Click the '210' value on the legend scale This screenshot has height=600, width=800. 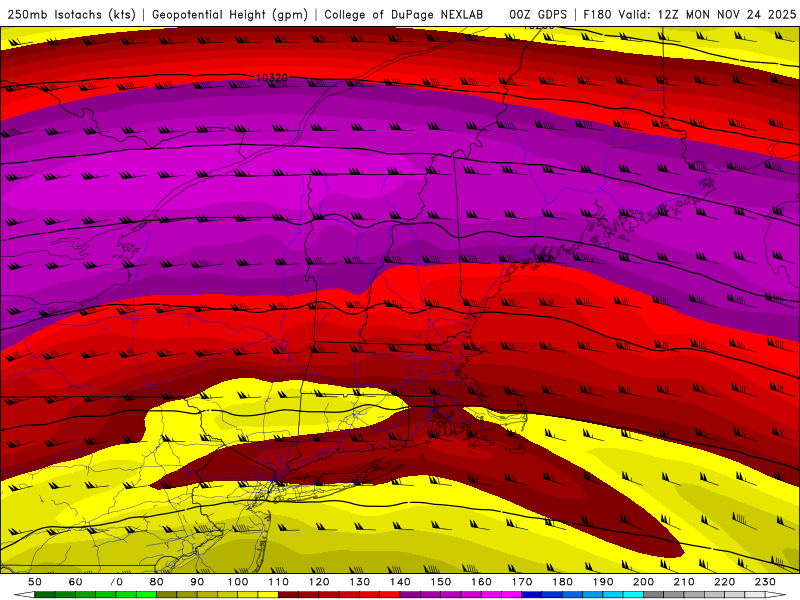tap(684, 582)
